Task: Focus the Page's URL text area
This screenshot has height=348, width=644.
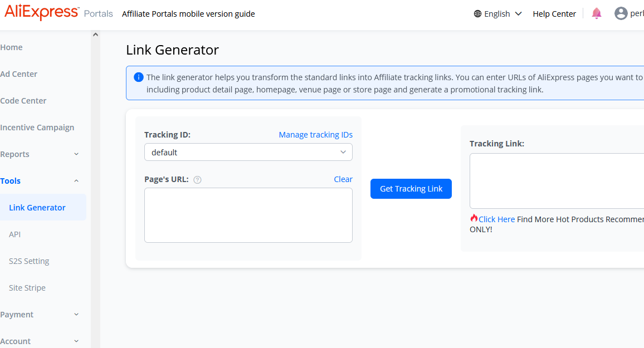Action: point(248,215)
